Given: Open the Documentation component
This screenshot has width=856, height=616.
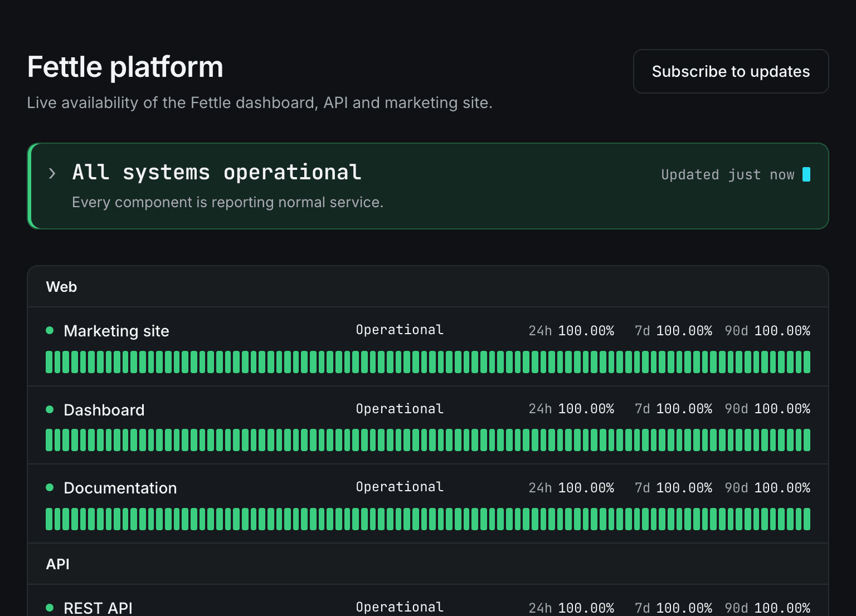Looking at the screenshot, I should 120,488.
